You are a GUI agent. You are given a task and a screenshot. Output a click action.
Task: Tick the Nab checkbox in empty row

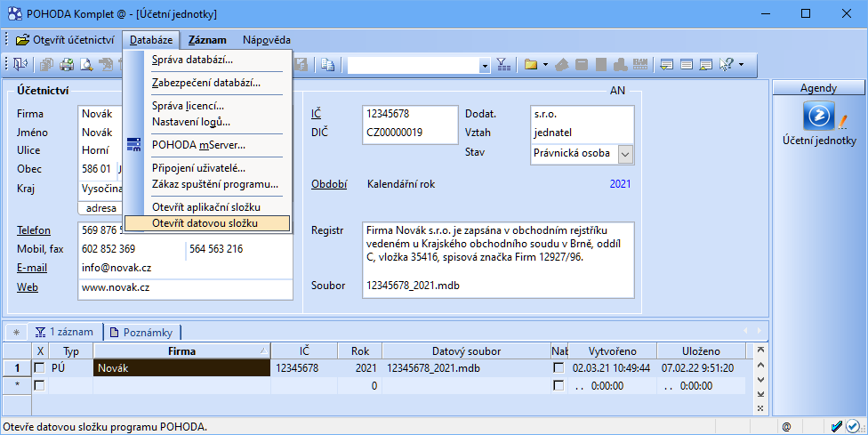[x=559, y=386]
